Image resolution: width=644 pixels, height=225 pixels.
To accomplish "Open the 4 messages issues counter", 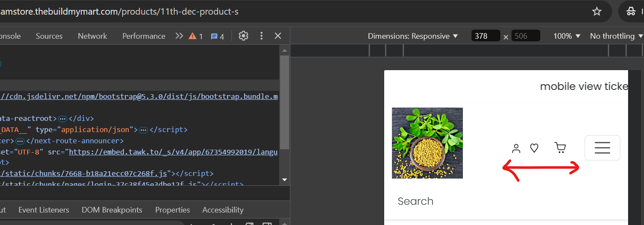I will click(218, 37).
